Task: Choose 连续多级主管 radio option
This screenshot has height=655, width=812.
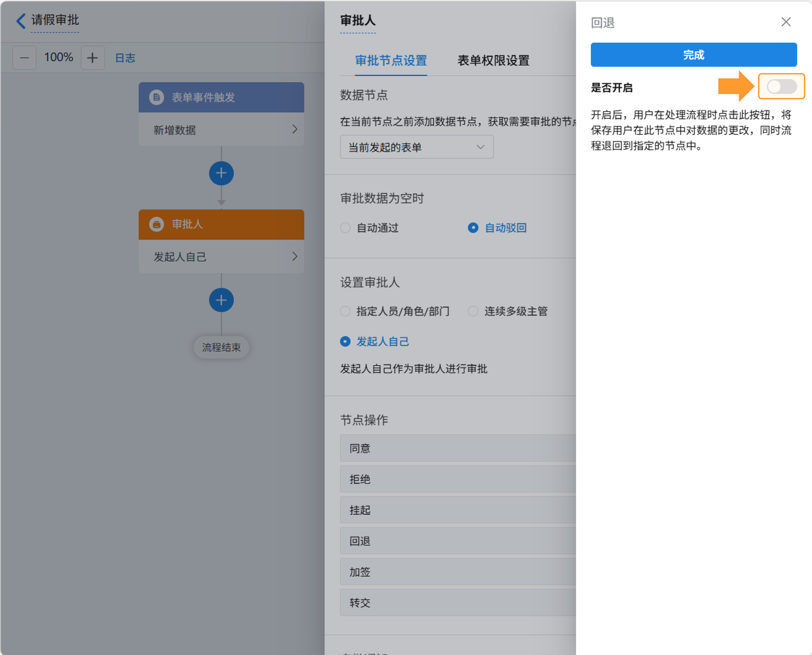Action: click(473, 311)
